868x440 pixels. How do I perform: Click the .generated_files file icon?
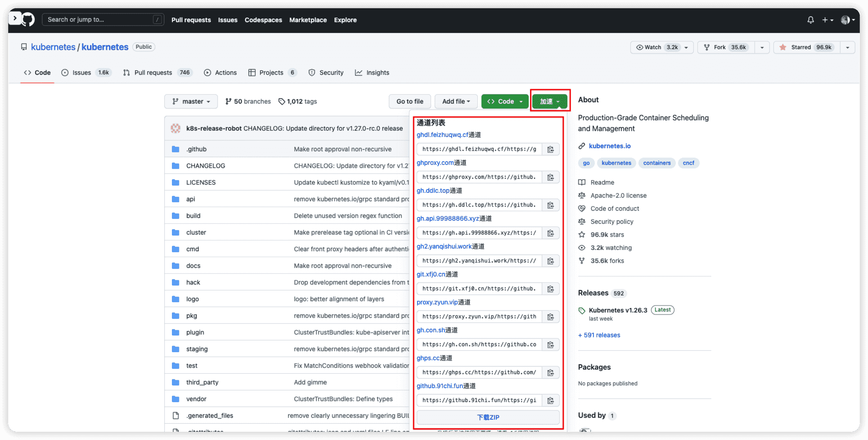pyautogui.click(x=175, y=416)
